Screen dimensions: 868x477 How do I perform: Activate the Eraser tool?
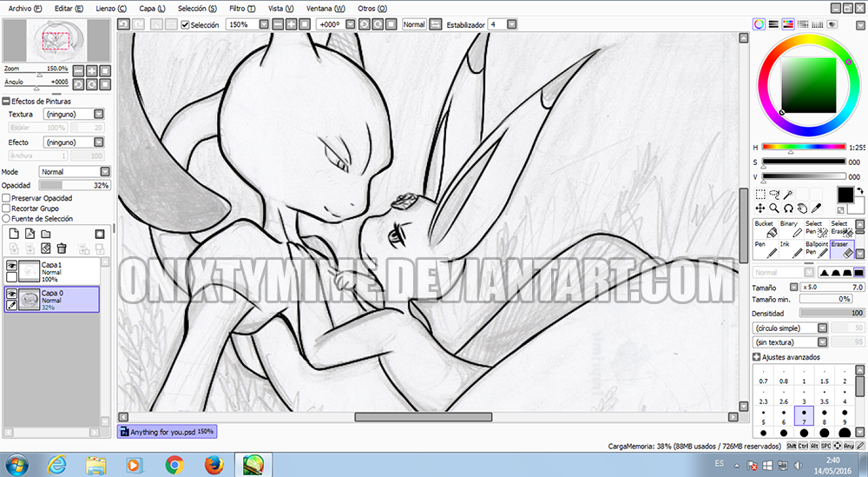842,248
